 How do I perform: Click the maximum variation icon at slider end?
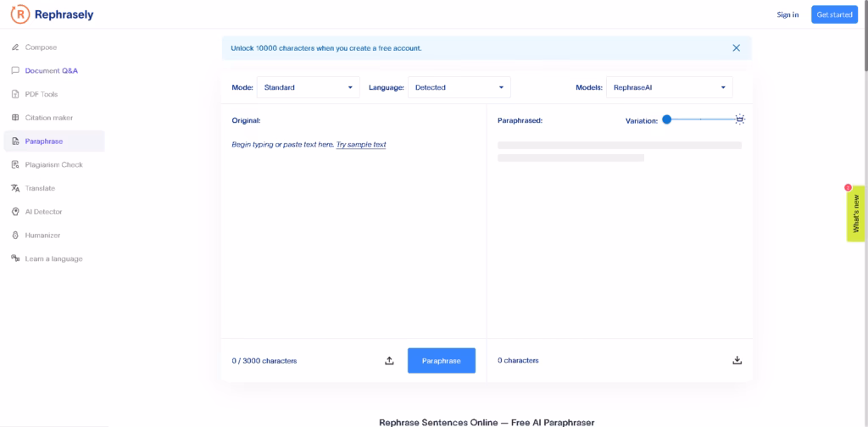click(x=740, y=119)
